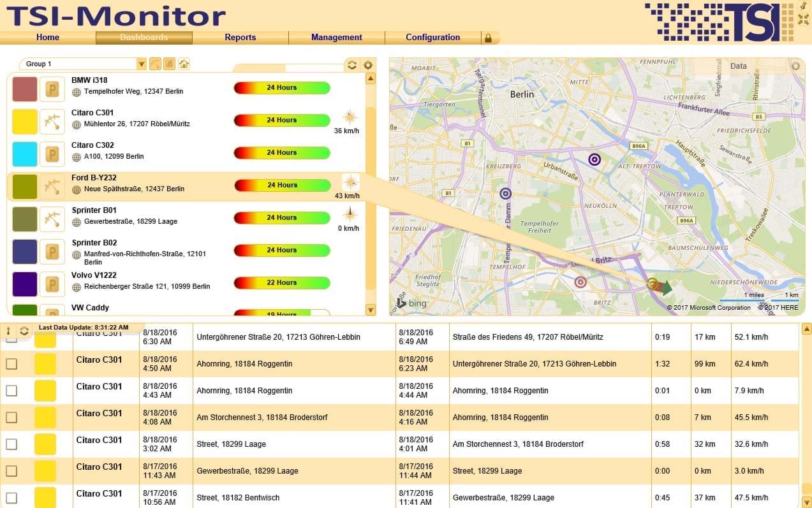The image size is (812, 508).
Task: Click the dark purple Volvo V1222 color swatch
Action: 25,284
